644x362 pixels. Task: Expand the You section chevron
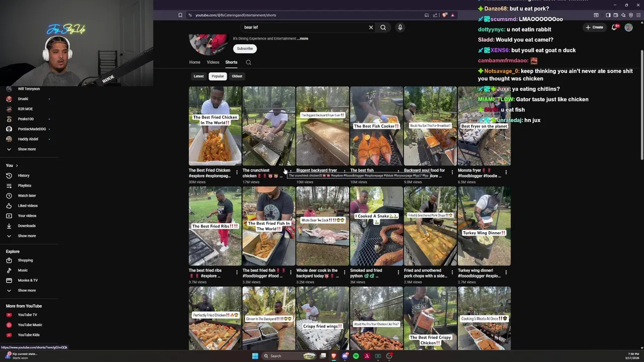tap(17, 165)
